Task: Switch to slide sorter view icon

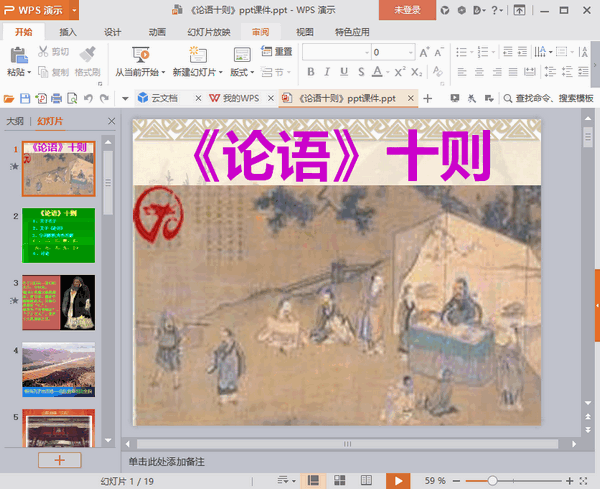Action: pyautogui.click(x=339, y=481)
